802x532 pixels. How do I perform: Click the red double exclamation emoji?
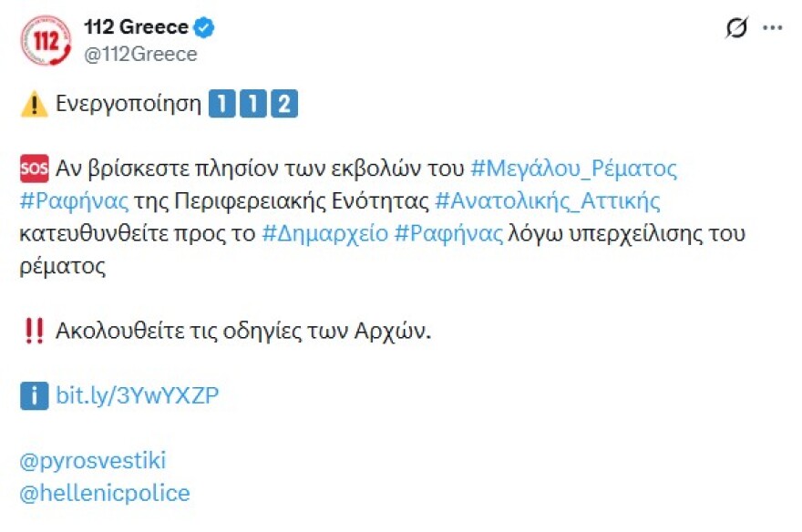(34, 331)
